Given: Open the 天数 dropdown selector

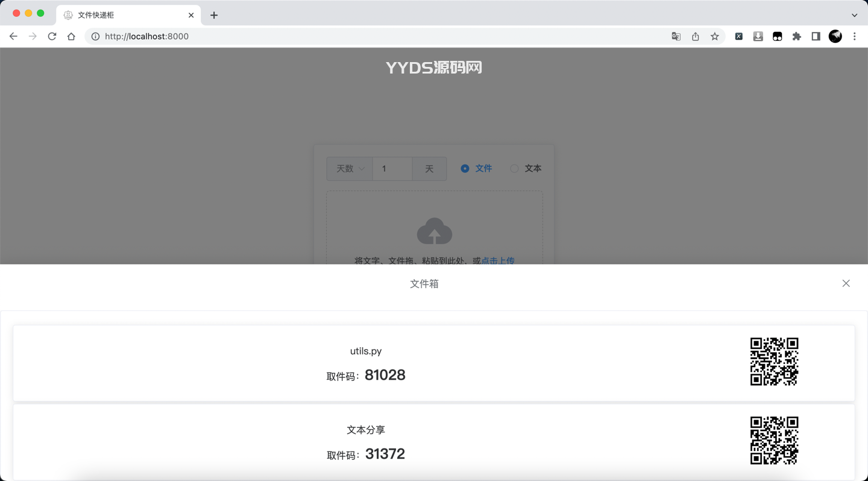Looking at the screenshot, I should point(349,169).
